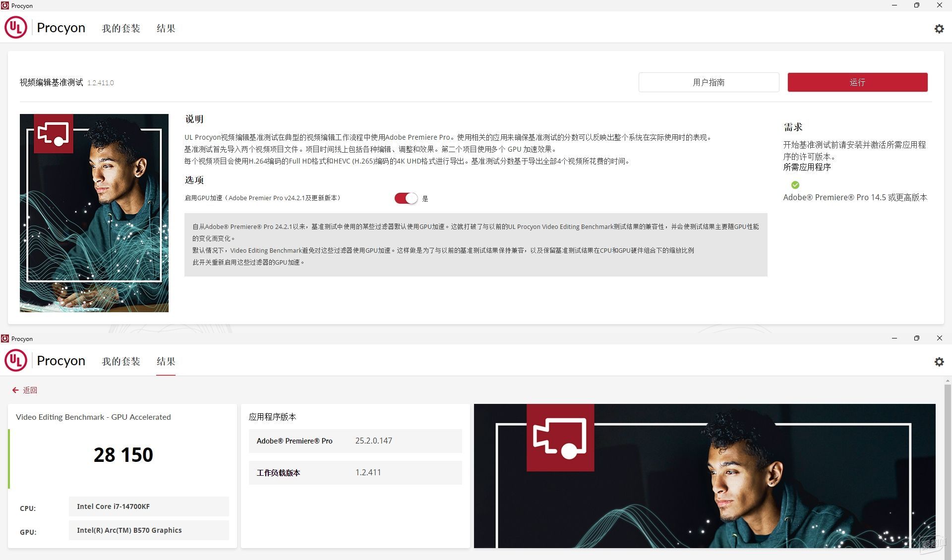Click the 工作负载版本 value 1.2.411
The width and height of the screenshot is (952, 560).
[x=368, y=472]
